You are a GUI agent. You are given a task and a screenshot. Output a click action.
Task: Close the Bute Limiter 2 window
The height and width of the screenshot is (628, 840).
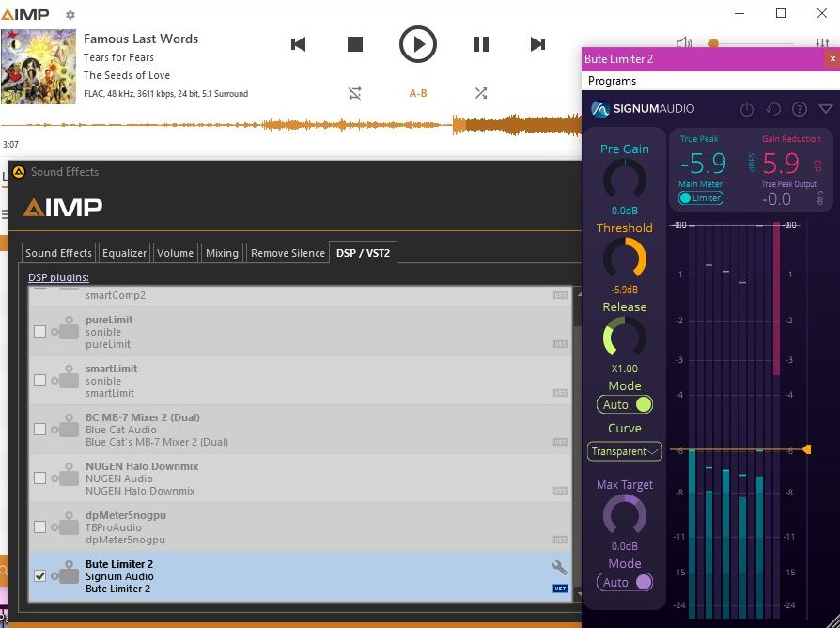(x=832, y=59)
